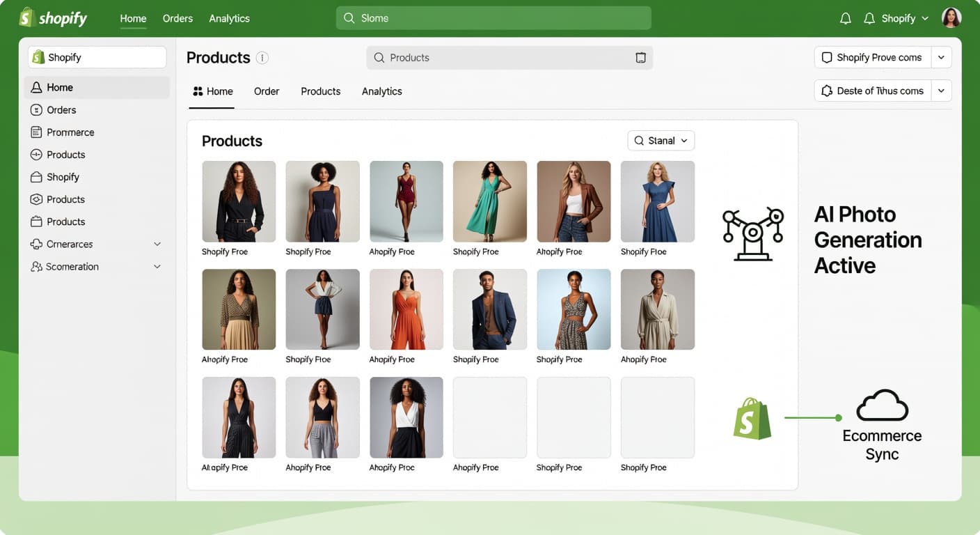This screenshot has height=535, width=980.
Task: Open the green dress product thumbnail
Action: (490, 201)
